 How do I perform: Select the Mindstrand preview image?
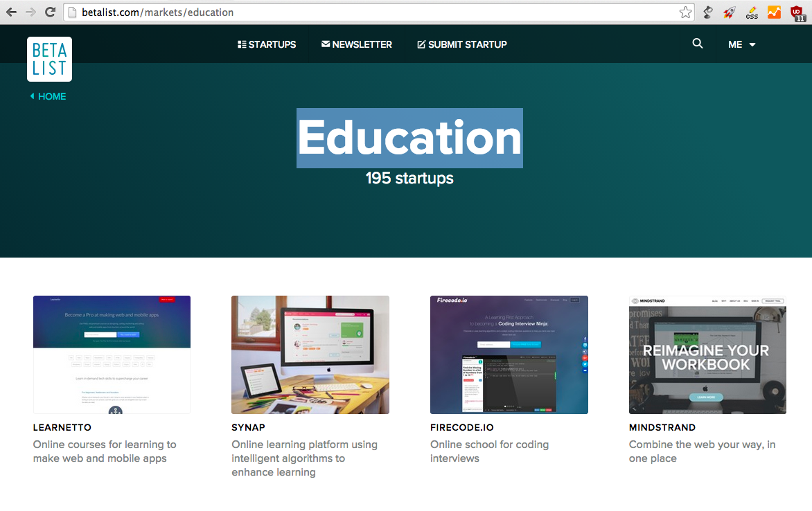707,355
